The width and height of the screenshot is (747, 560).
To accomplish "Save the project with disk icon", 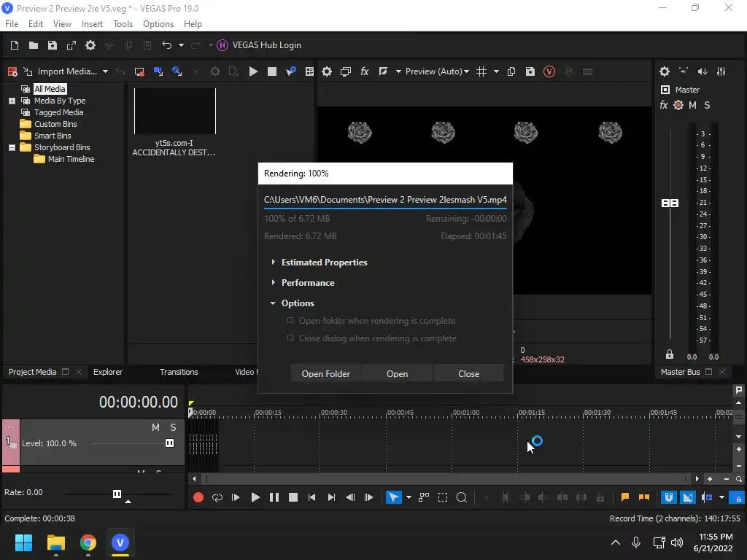I will tap(53, 45).
